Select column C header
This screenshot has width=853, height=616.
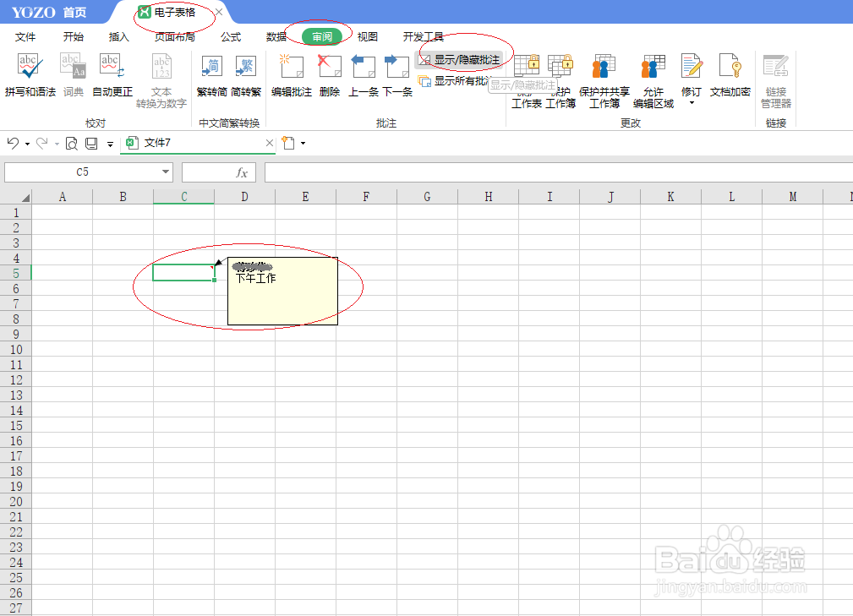click(184, 196)
